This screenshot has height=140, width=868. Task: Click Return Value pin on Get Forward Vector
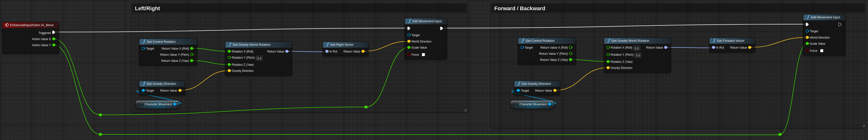(750, 48)
